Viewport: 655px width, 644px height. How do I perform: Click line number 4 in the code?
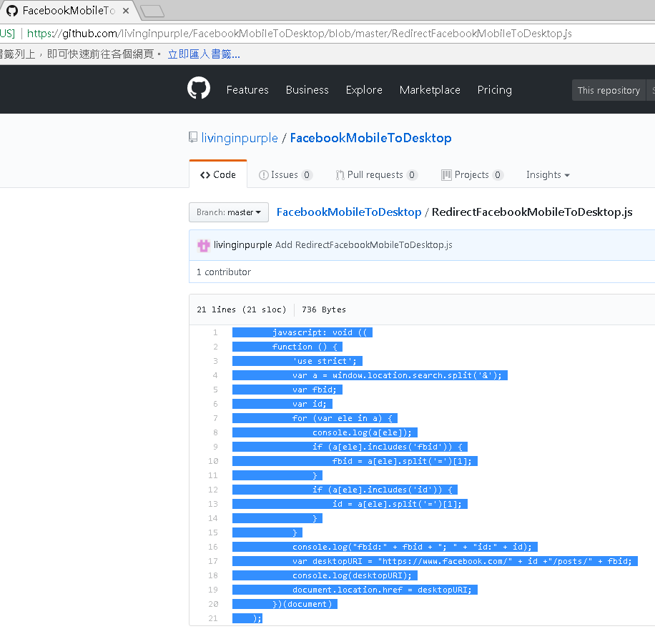pyautogui.click(x=215, y=375)
